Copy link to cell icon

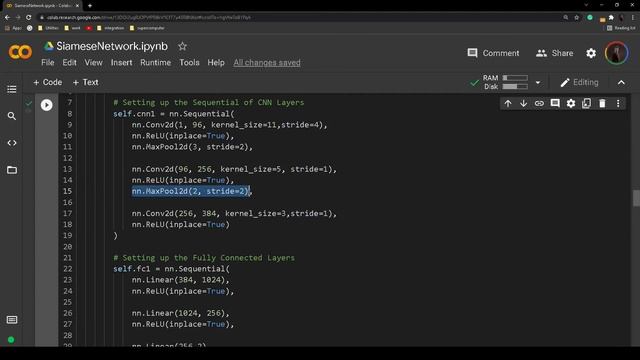pos(539,103)
